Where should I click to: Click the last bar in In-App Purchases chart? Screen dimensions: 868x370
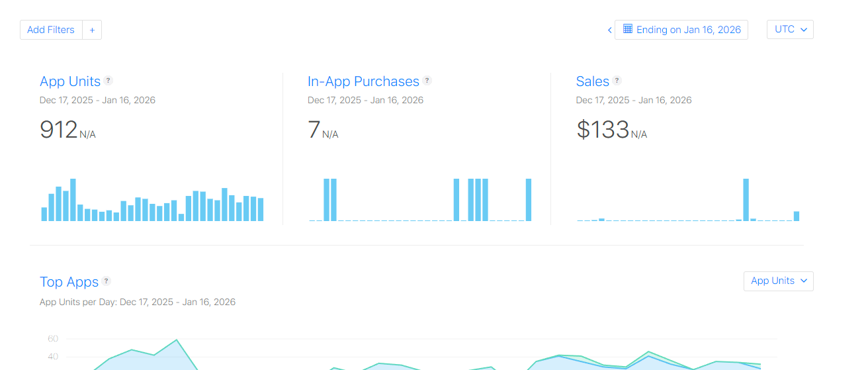pos(529,200)
